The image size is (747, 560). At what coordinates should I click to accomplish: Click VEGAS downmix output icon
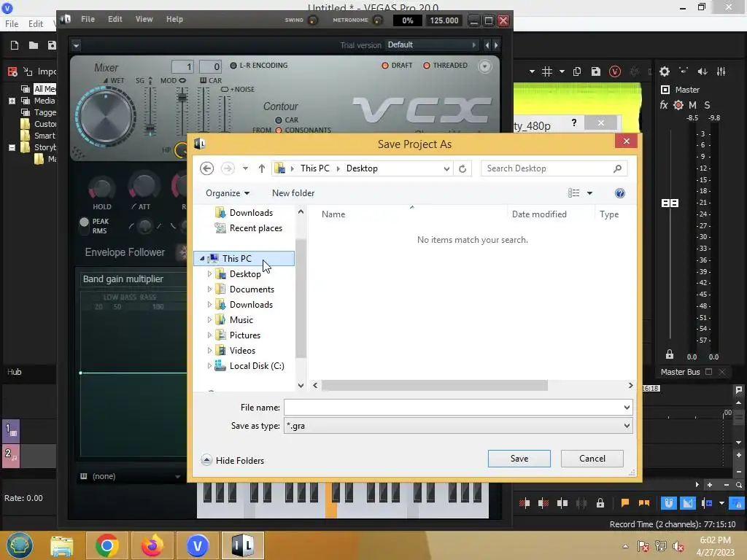[684, 71]
